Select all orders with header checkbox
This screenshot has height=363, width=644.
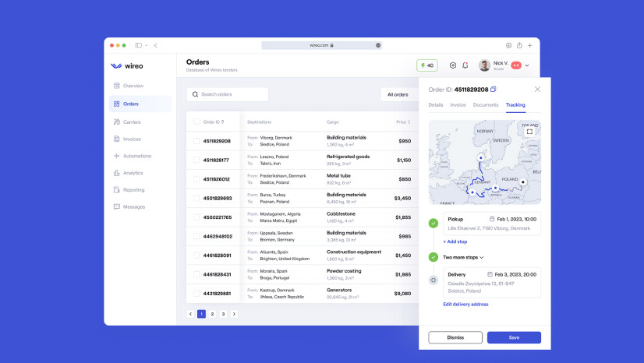(197, 122)
